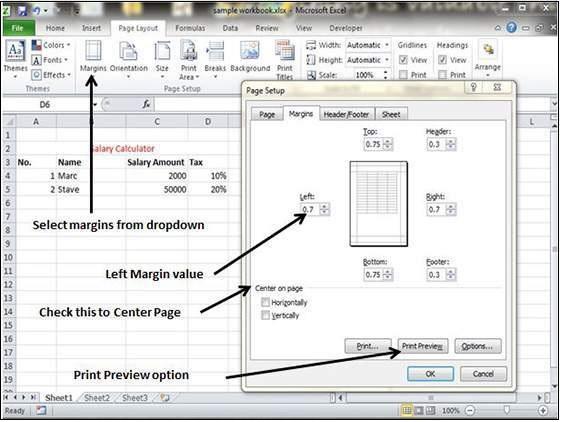This screenshot has width=561, height=422.
Task: Confirm Page Setup with OK
Action: point(430,374)
